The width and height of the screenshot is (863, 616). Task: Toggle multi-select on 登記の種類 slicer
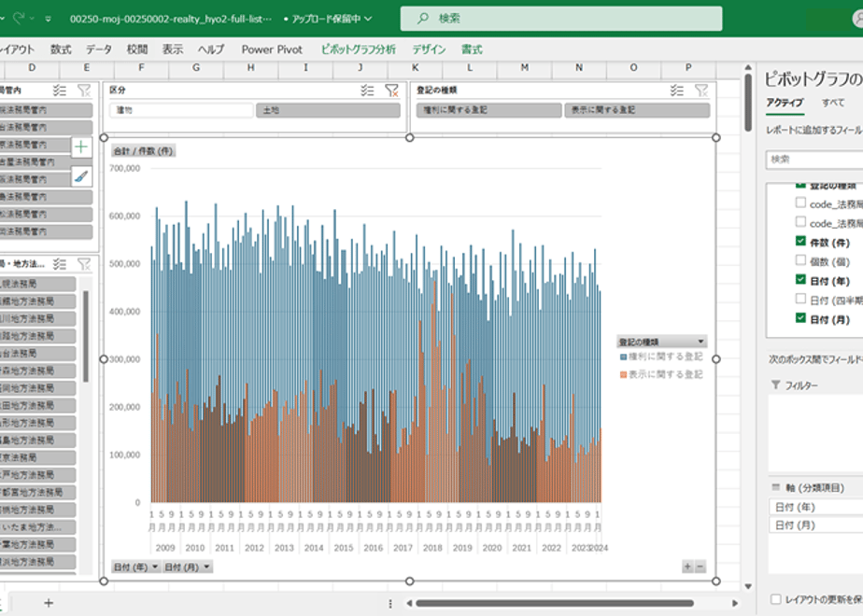[x=677, y=91]
